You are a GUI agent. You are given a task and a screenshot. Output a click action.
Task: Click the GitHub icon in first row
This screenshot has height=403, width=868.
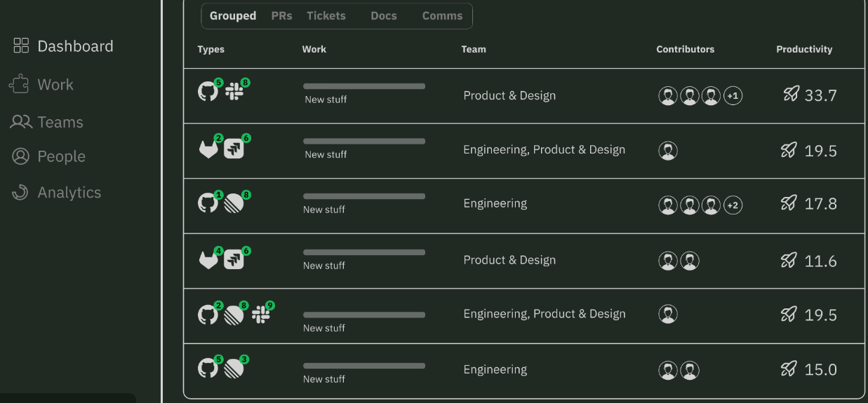pyautogui.click(x=208, y=92)
